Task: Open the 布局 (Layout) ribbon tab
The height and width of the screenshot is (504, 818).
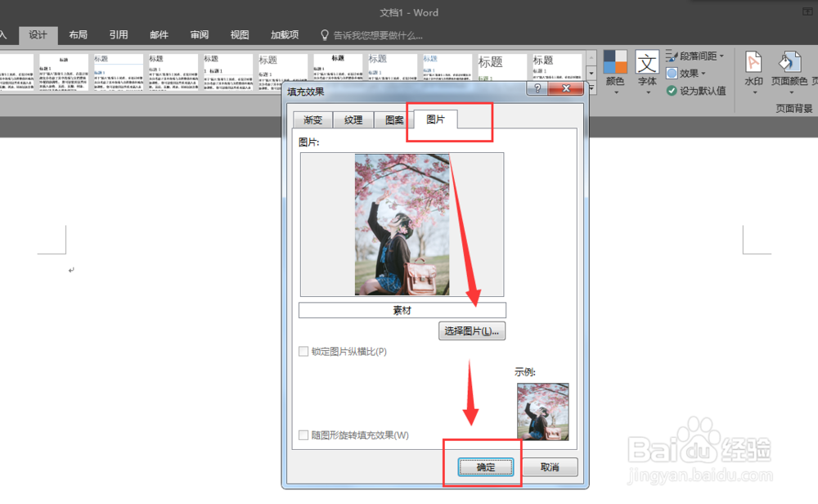Action: coord(79,34)
